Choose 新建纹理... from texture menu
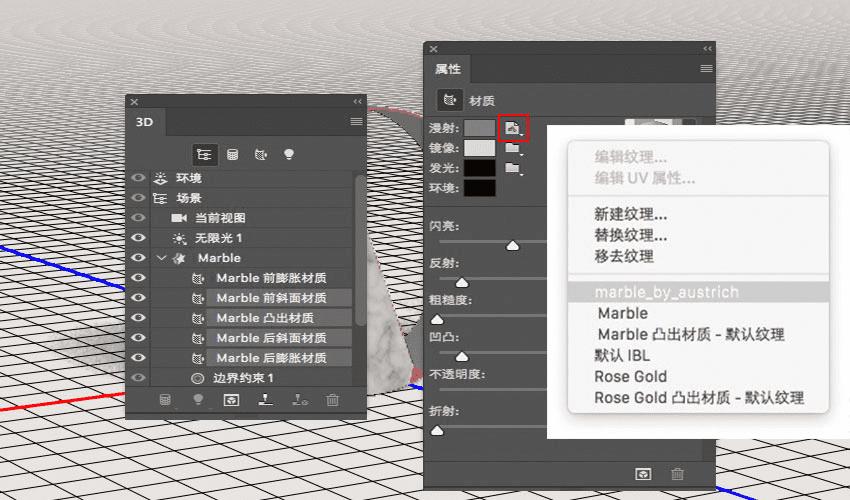The image size is (850, 500). (631, 215)
